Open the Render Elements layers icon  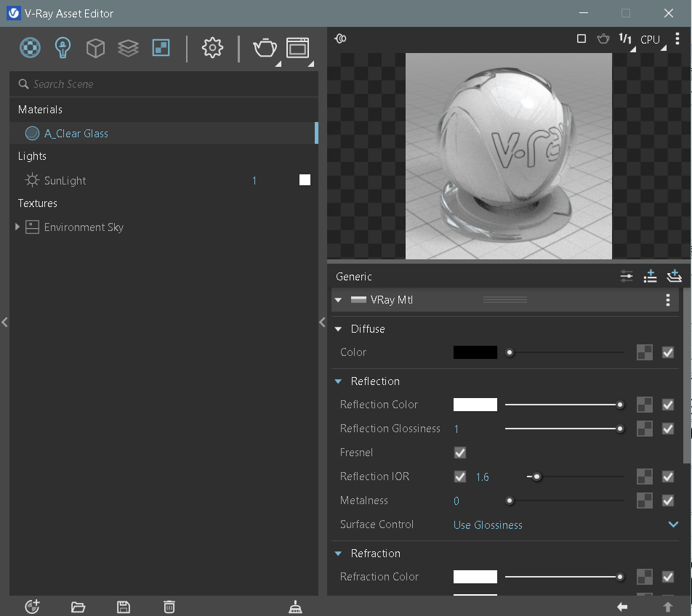pos(128,48)
